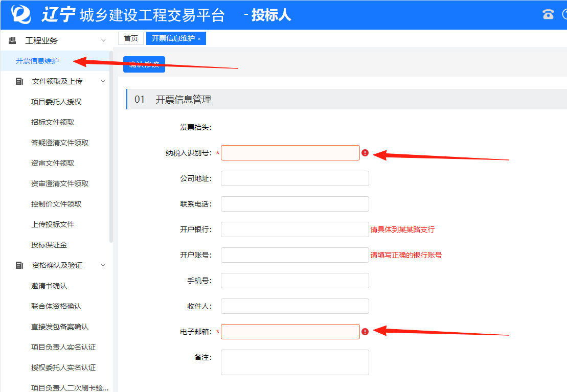Click the 文件领取及上传 section icon
Screen dimensions: 567x392
coord(19,81)
